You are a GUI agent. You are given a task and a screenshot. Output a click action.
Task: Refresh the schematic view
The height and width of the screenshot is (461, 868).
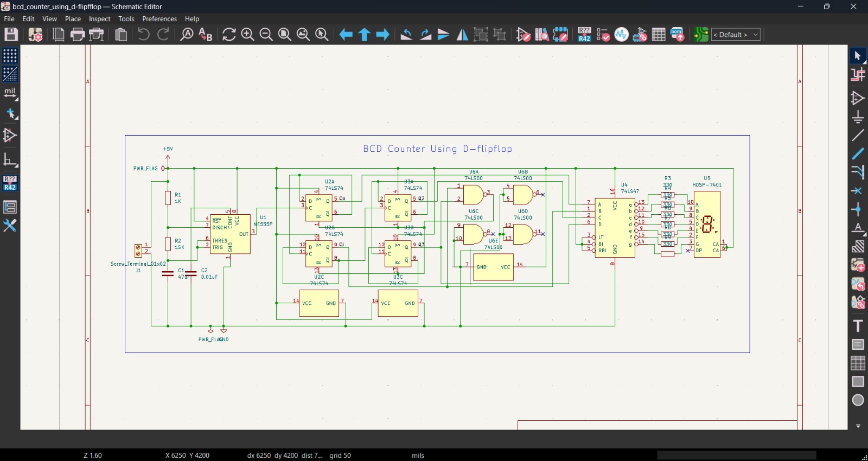229,35
